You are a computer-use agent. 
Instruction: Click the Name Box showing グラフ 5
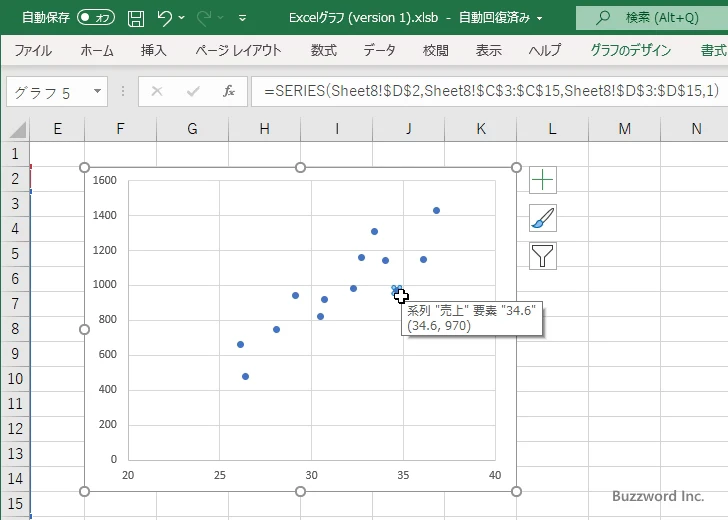[49, 92]
